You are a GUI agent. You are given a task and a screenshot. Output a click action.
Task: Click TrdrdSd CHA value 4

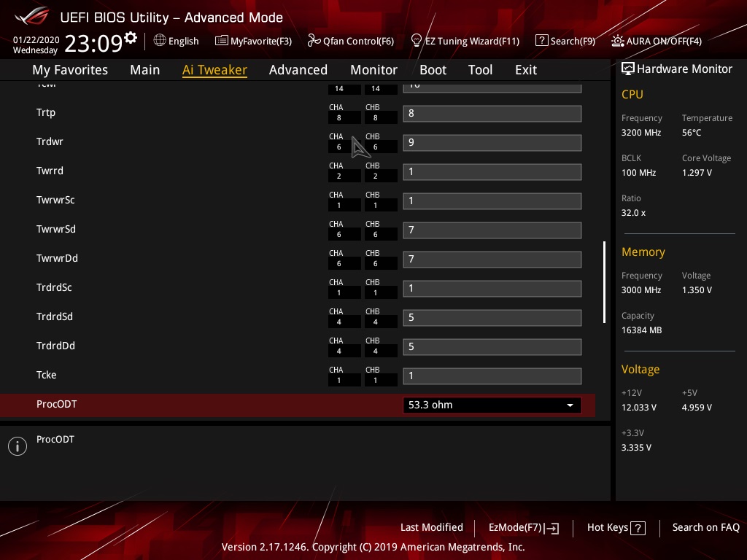tap(344, 322)
